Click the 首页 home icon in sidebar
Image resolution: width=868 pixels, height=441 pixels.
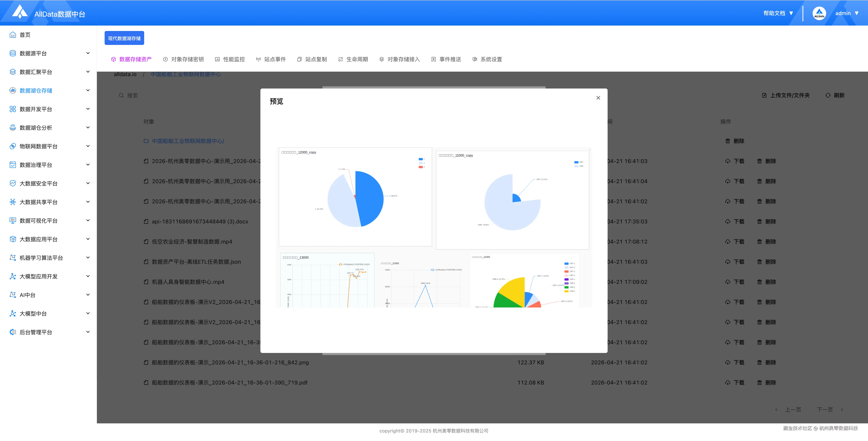13,35
